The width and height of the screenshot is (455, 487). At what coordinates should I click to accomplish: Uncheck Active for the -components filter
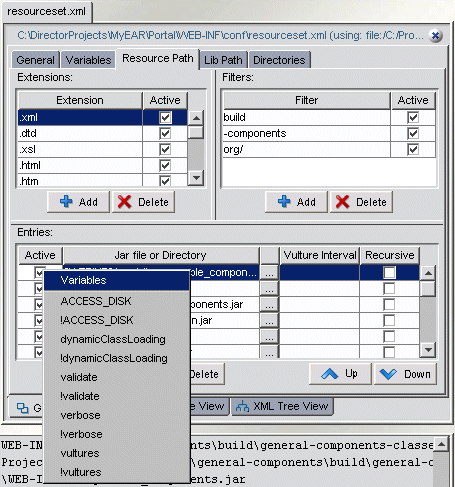point(413,133)
